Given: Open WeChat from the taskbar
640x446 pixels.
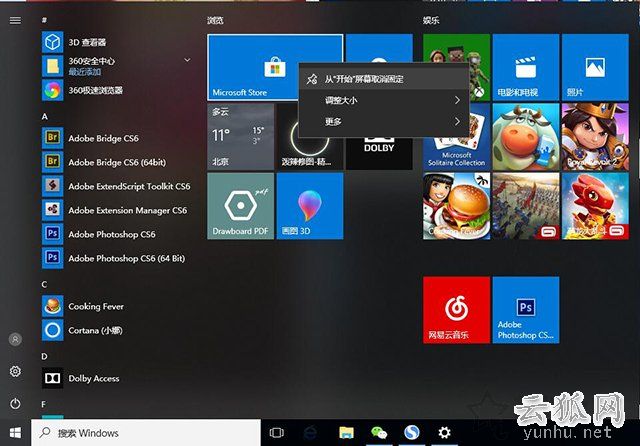Looking at the screenshot, I should tap(379, 433).
